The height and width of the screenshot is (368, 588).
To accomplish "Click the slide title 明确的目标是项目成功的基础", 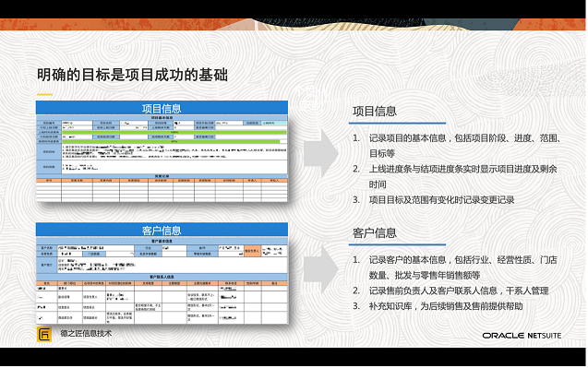I will pyautogui.click(x=132, y=75).
